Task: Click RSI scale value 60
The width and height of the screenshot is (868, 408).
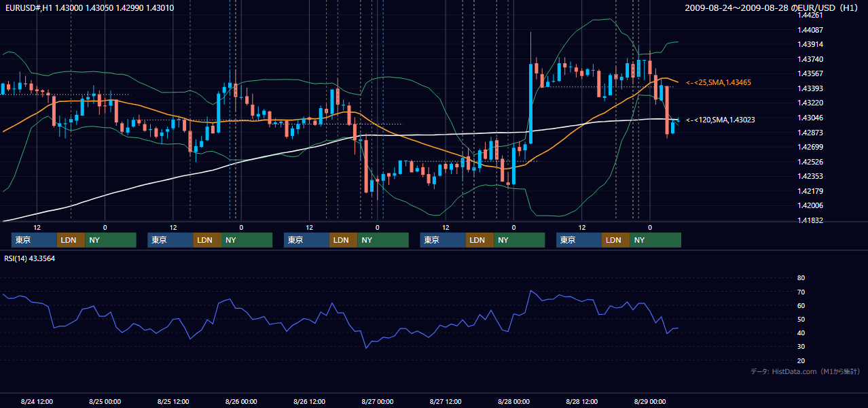Action: click(x=801, y=305)
